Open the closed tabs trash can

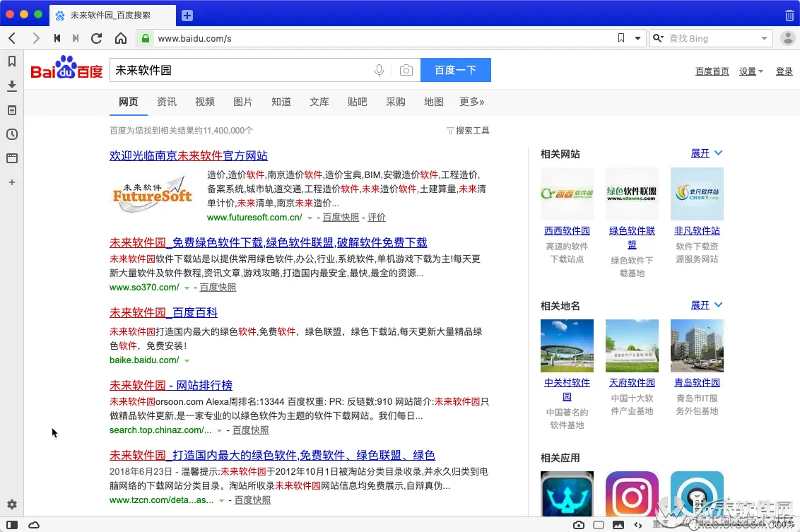pos(789,16)
